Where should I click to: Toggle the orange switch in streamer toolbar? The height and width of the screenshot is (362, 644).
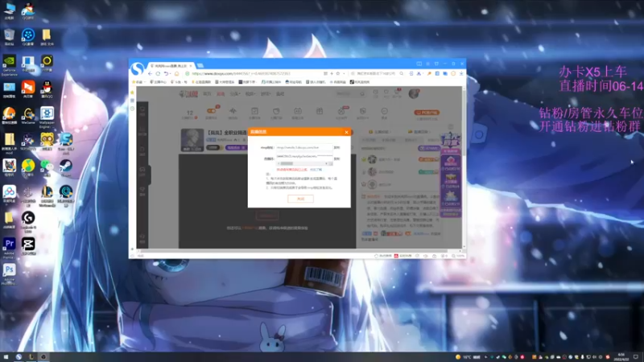[211, 111]
